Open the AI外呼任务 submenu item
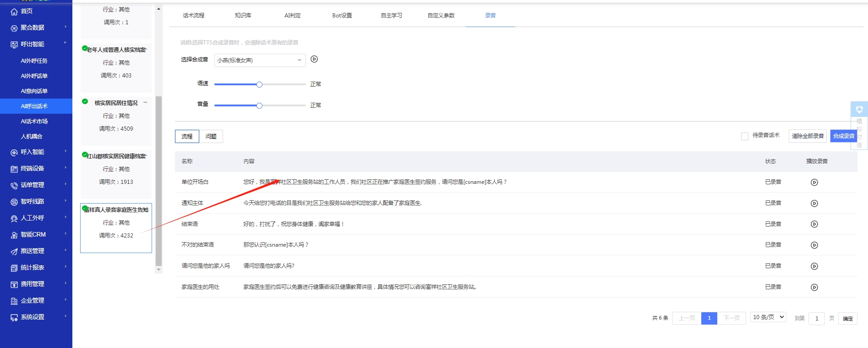Image resolution: width=868 pixels, height=348 pixels. coord(34,61)
